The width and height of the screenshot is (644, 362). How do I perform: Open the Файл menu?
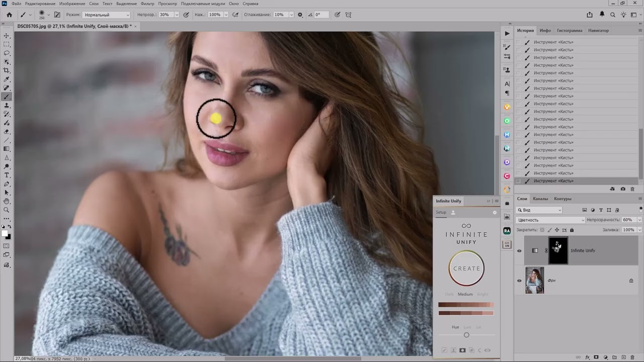click(16, 4)
